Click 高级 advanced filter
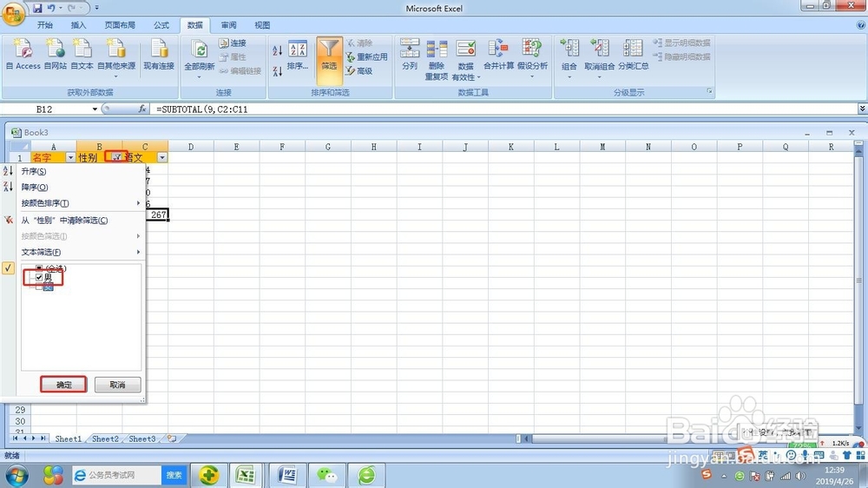 tap(359, 70)
